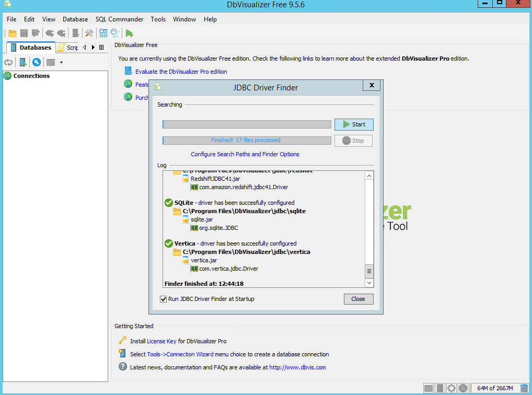This screenshot has height=395, width=532.
Task: Toggle Run JDBC Driver Finder at Startup
Action: click(163, 299)
